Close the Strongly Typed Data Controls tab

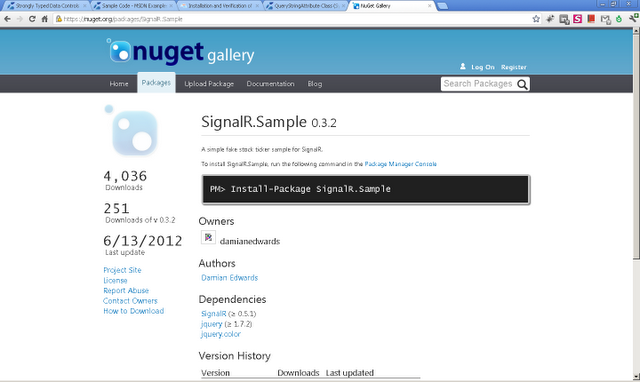(84, 6)
